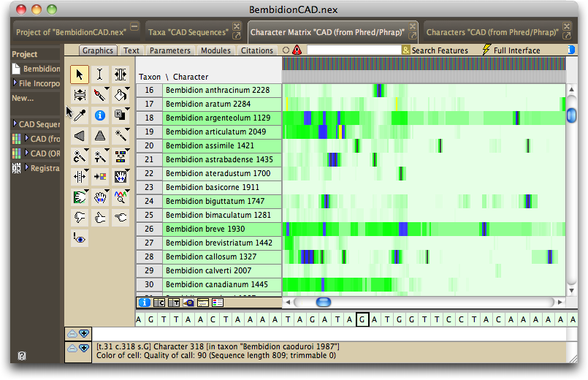
Task: Expand the Registration project item
Action: 26,167
